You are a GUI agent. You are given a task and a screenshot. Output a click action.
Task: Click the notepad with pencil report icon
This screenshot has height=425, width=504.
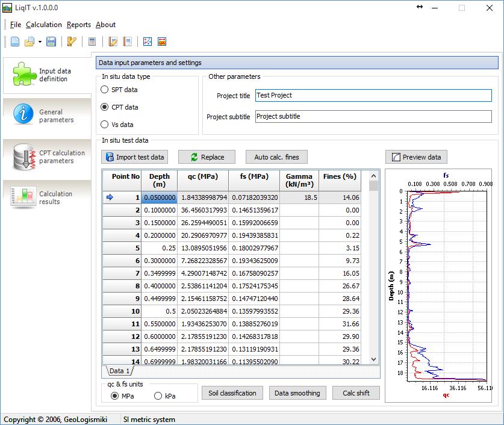coord(113,42)
